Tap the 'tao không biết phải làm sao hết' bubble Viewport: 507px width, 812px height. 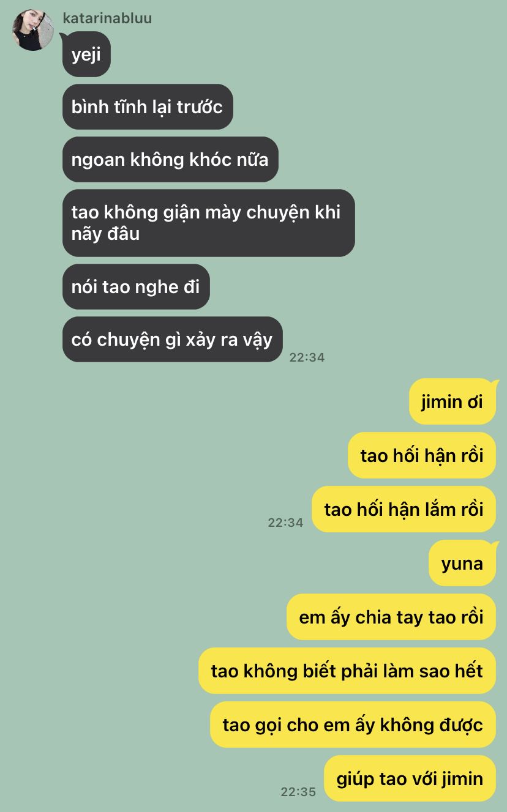click(x=347, y=671)
